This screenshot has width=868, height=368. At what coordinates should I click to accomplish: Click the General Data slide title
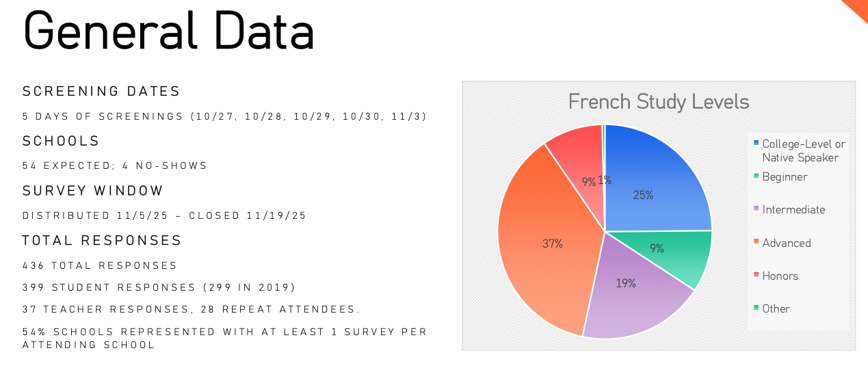pos(169,31)
